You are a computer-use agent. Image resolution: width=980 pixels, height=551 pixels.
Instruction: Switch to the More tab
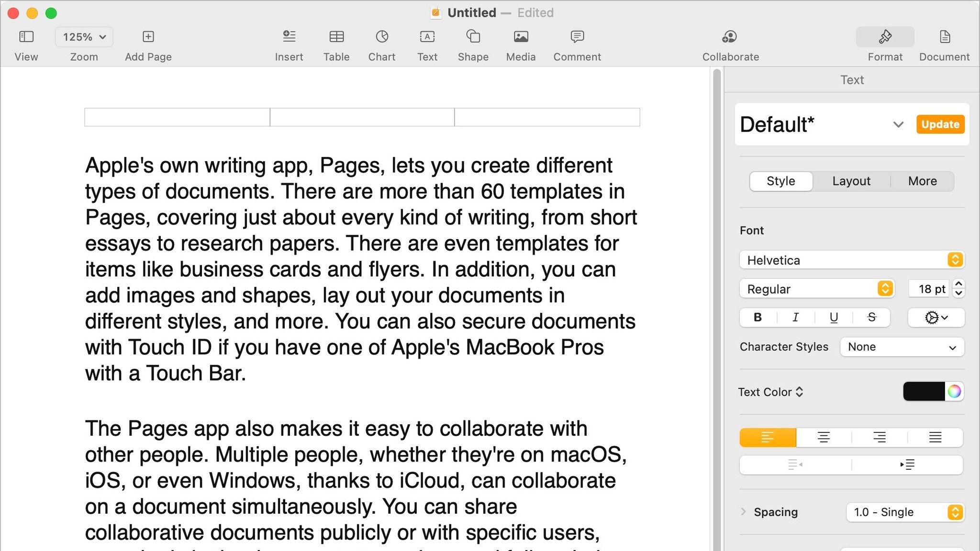tap(923, 180)
